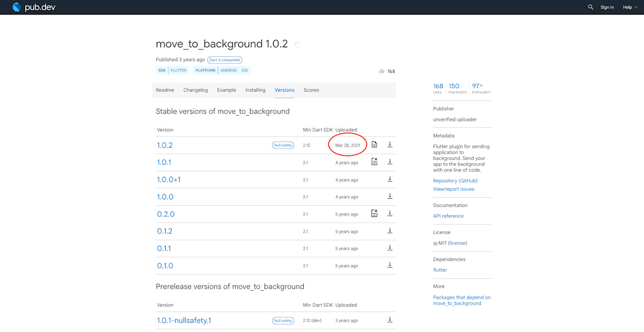Viewport: 644px width, 332px height.
Task: Click the 97% popularity score
Action: 481,88
